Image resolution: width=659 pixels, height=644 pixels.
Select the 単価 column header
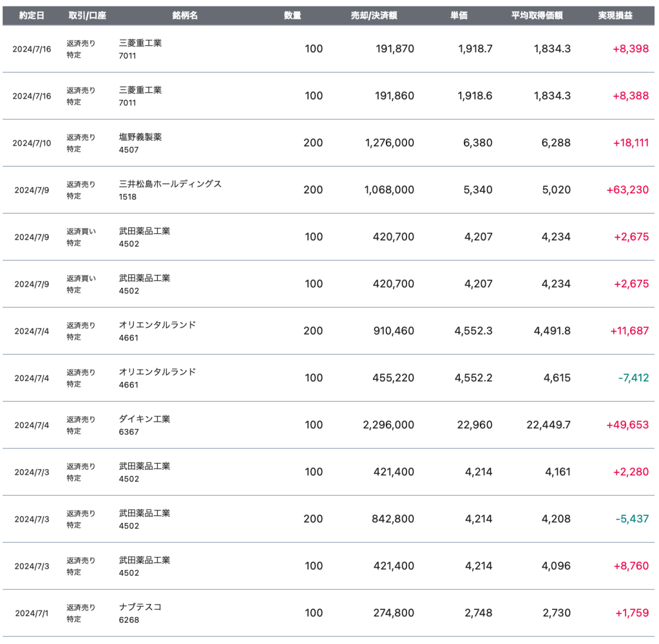pyautogui.click(x=459, y=15)
